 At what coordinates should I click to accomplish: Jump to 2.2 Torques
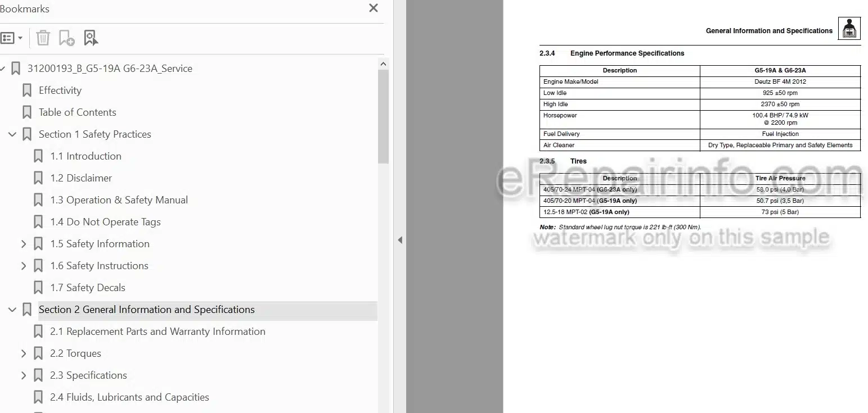pos(75,353)
